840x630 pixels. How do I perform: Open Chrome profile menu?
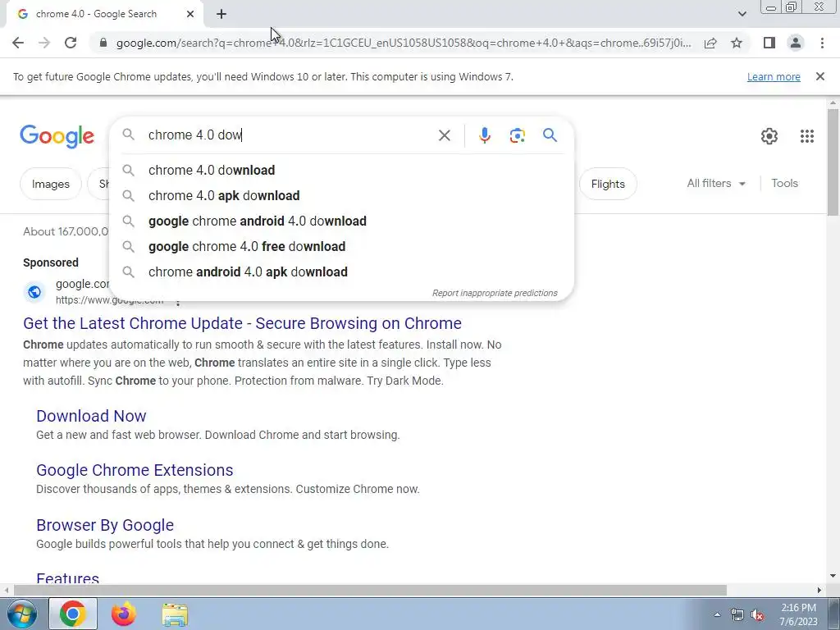pos(796,43)
